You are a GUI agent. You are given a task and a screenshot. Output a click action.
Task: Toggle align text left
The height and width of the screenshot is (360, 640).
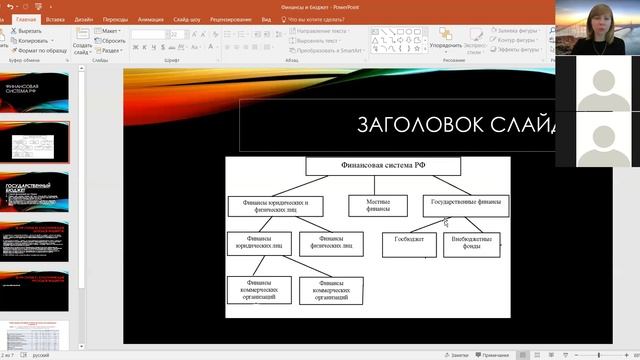(x=227, y=47)
